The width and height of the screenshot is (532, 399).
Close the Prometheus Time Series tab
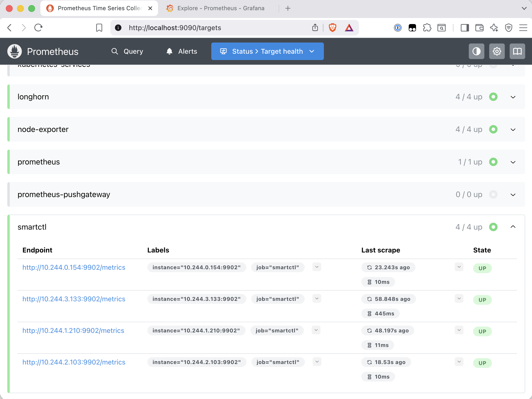tap(150, 8)
